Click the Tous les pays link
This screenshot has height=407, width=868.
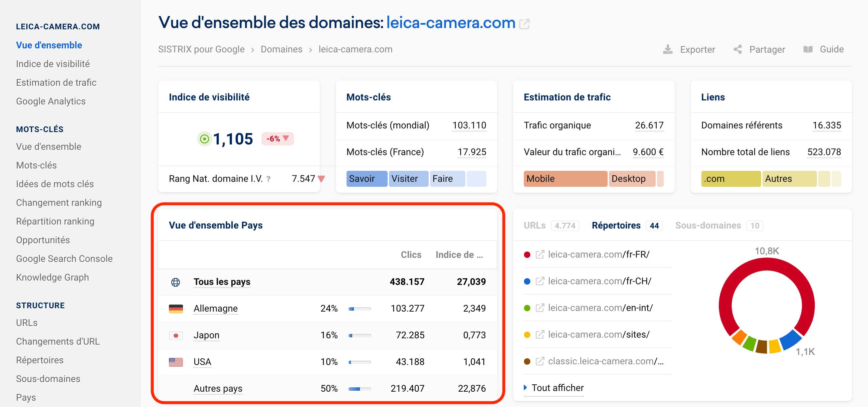(x=222, y=282)
